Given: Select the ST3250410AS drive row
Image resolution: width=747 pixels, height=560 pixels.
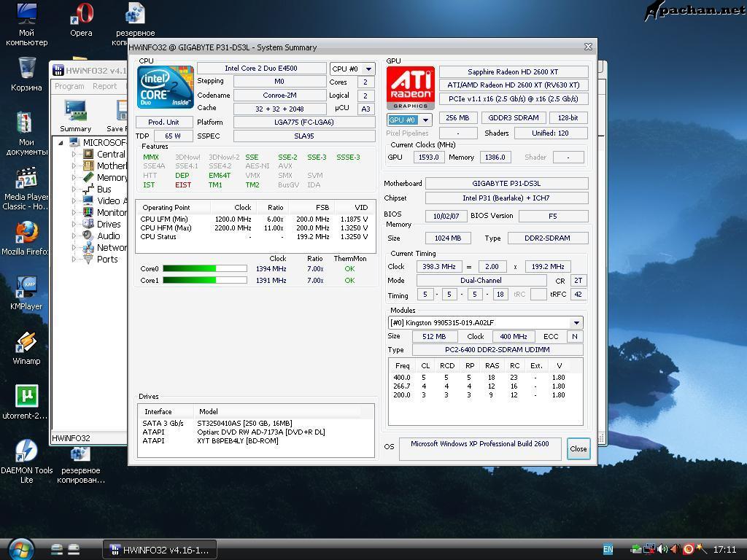Looking at the screenshot, I should tap(256, 424).
